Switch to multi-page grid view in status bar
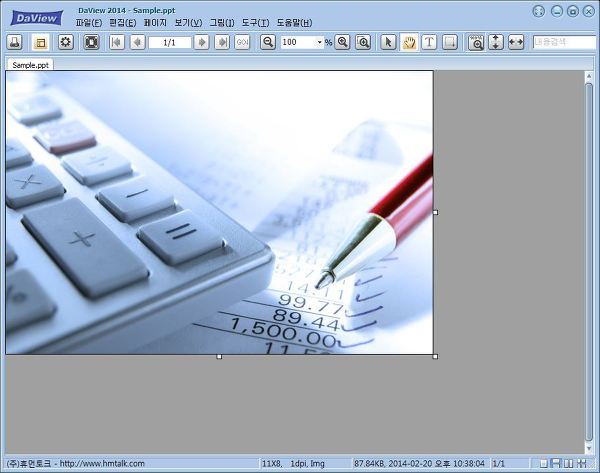This screenshot has width=600, height=473. [x=582, y=463]
